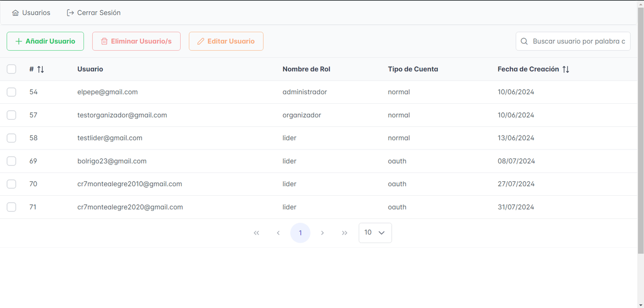Click the testlider@gmail.com cell

click(x=110, y=138)
